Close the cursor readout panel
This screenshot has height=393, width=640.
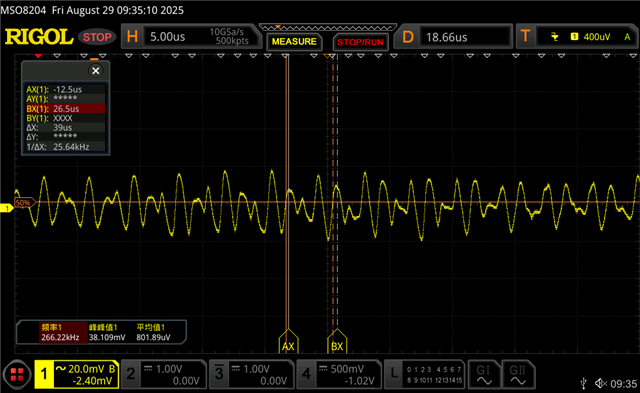96,71
